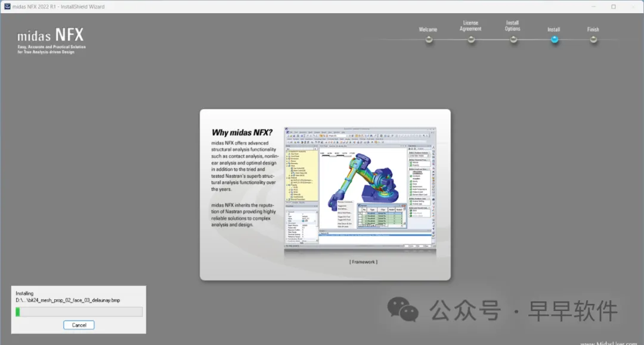Click the highlighted Install step dot
Image resolution: width=644 pixels, height=345 pixels.
tap(555, 40)
